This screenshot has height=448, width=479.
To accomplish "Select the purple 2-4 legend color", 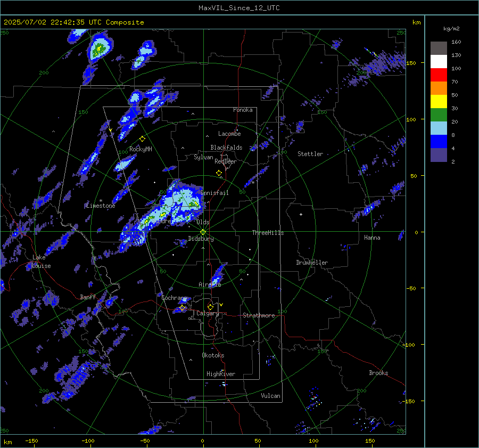I will (439, 155).
